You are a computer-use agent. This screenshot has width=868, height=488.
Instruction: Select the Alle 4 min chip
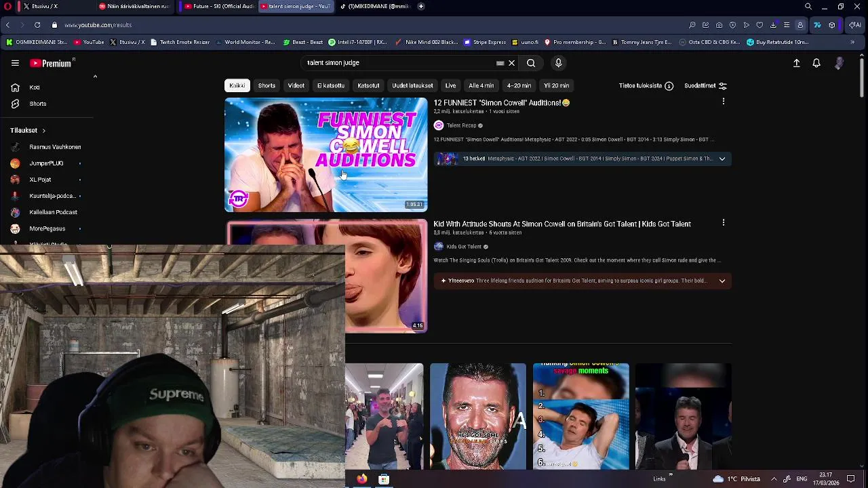[x=481, y=85]
